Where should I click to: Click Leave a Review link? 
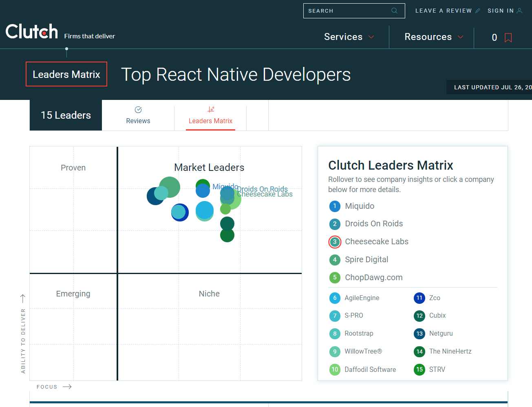[x=444, y=11]
